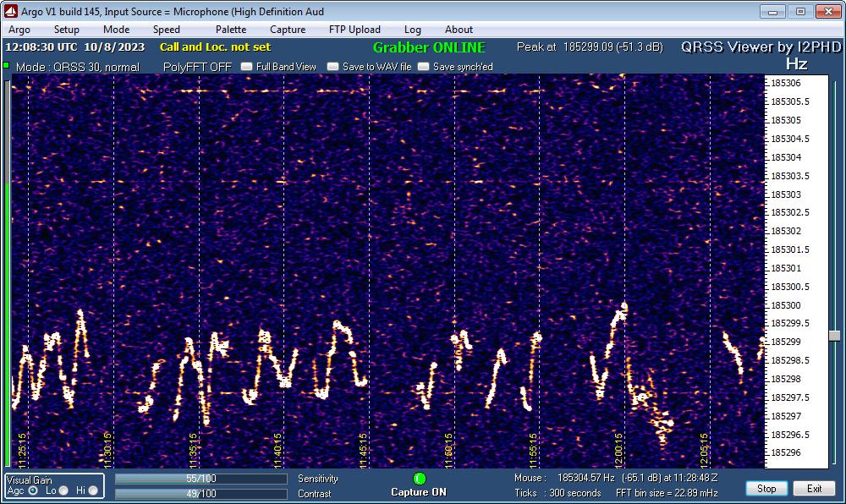Viewport: 846px width, 504px height.
Task: Click the Exit button
Action: [814, 489]
